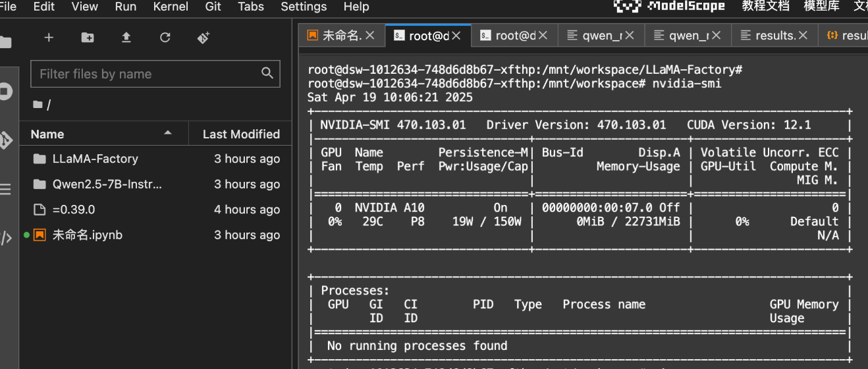Select the Qwen2.5-7B-Instr... folder
This screenshot has height=369, width=868.
pos(155,184)
